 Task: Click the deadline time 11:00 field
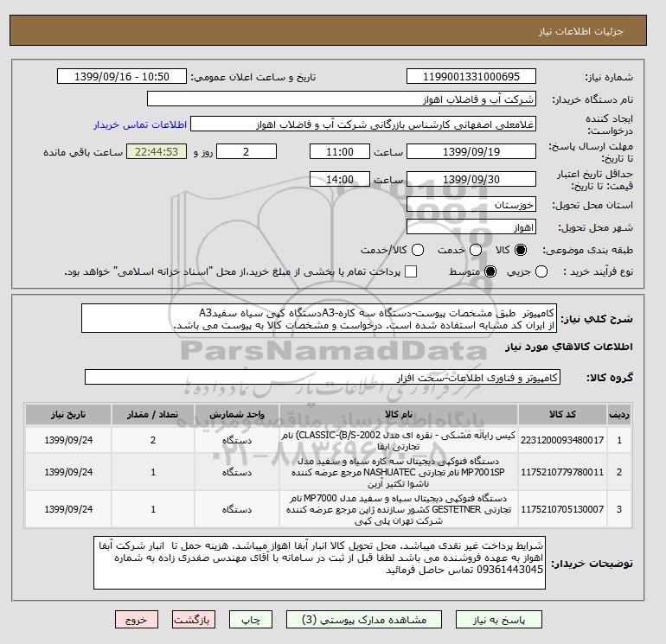[x=340, y=151]
